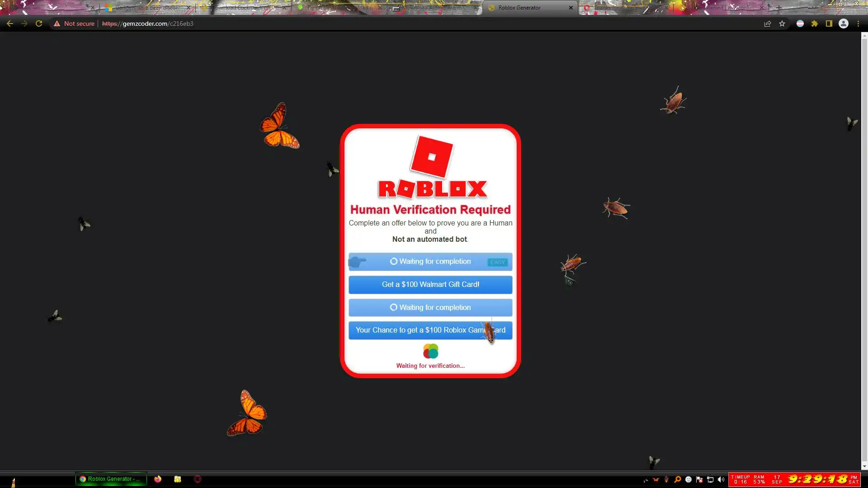Viewport: 868px width, 488px height.
Task: Click the volume speaker tray icon
Action: click(x=721, y=479)
